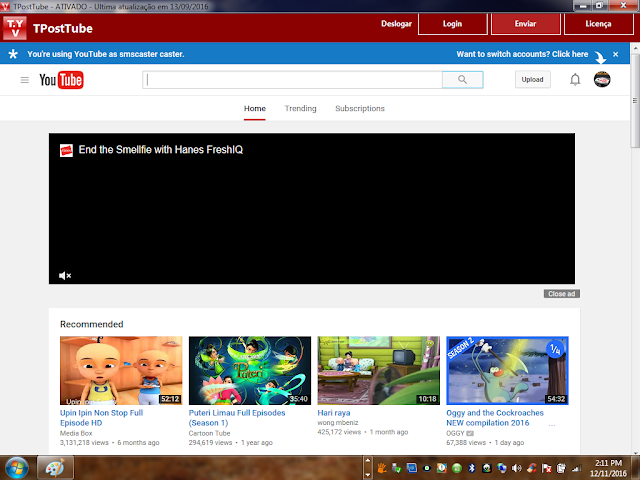Click 'Want to switch accounts? Click here'
Image resolution: width=640 pixels, height=480 pixels.
pyautogui.click(x=522, y=54)
